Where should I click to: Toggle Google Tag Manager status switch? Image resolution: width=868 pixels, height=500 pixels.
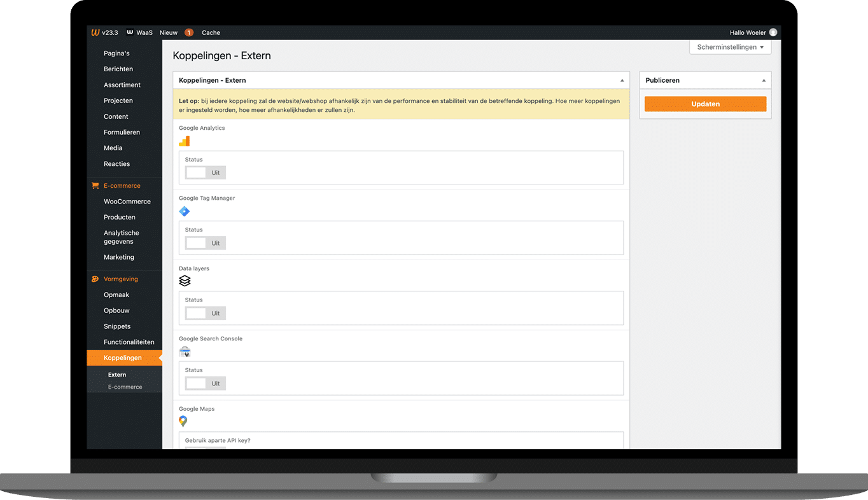(x=206, y=243)
